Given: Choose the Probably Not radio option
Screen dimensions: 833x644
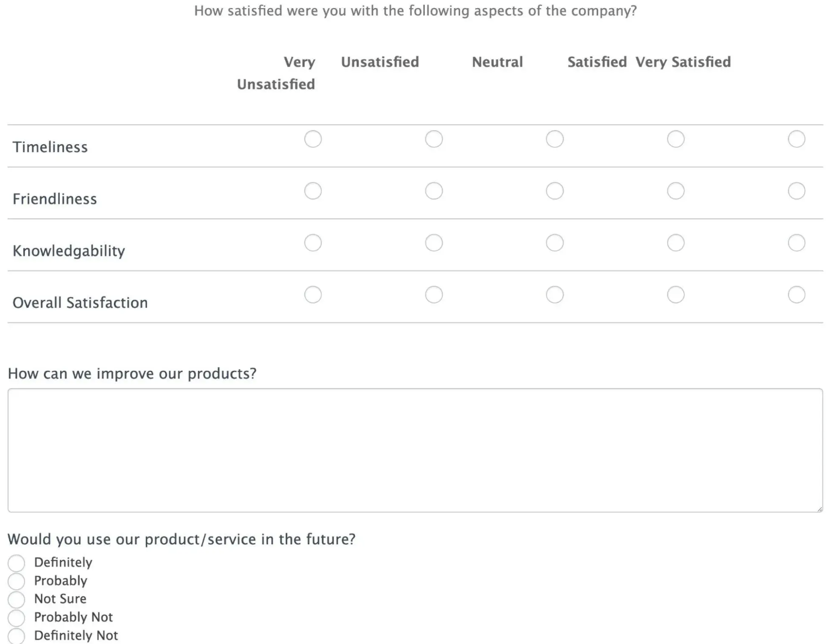Looking at the screenshot, I should point(16,618).
